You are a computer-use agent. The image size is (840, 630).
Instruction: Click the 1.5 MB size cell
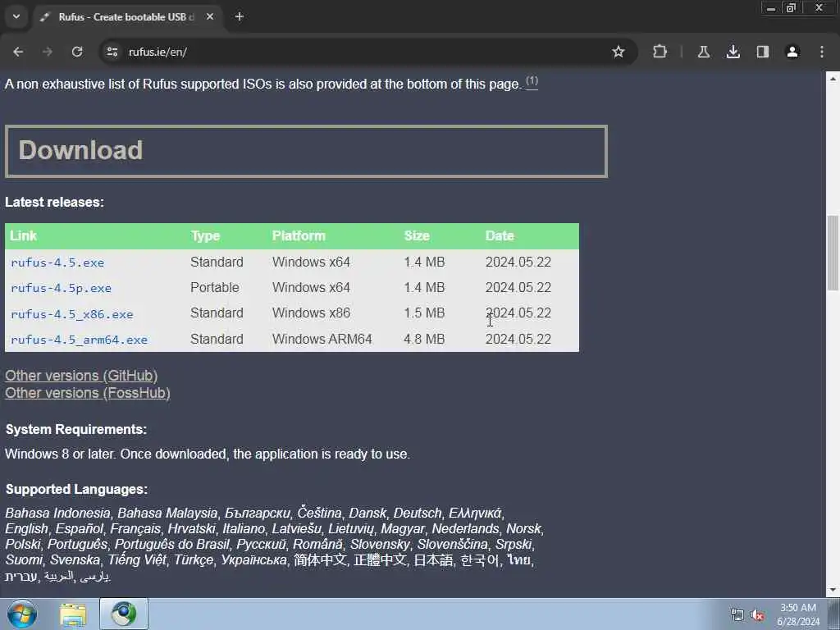tap(424, 313)
